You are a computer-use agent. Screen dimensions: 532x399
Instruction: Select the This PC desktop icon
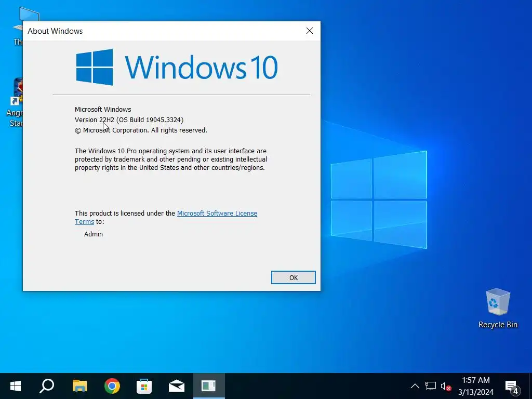(18, 26)
